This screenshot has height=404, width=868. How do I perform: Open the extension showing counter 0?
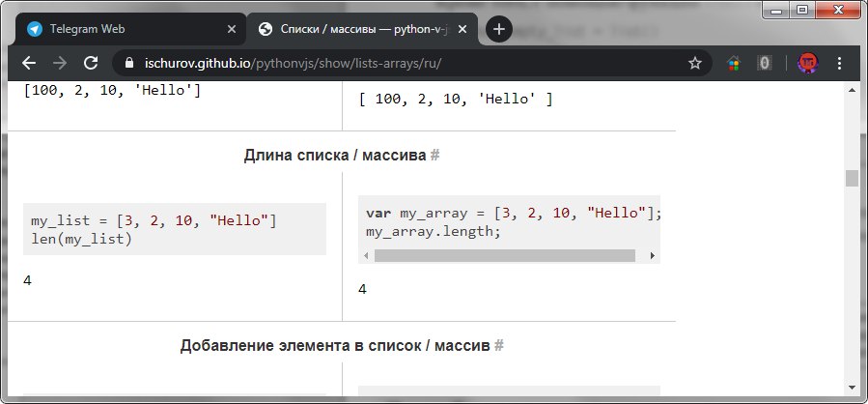(765, 63)
